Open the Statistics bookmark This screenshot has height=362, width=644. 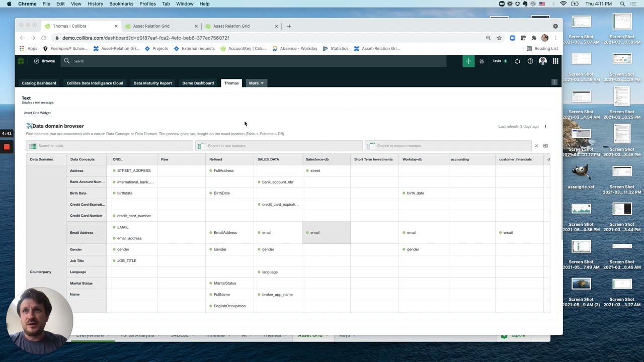[x=336, y=49]
